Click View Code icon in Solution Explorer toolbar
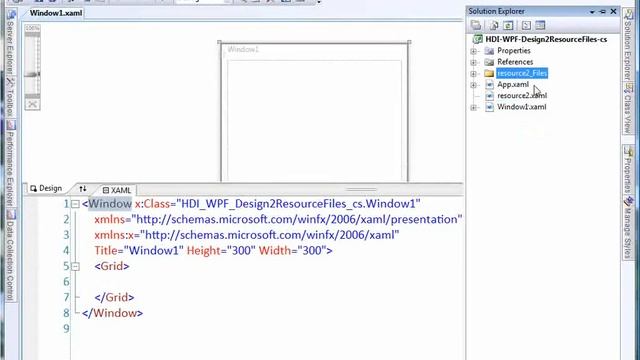This screenshot has height=360, width=640. 526,25
